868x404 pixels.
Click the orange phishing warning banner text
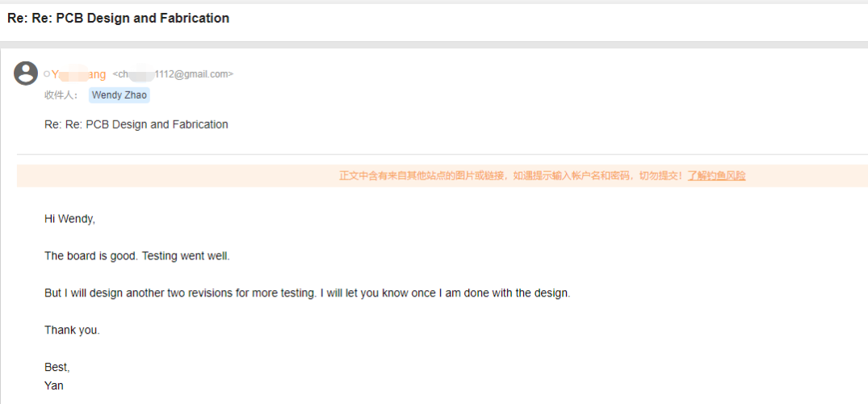pyautogui.click(x=512, y=175)
